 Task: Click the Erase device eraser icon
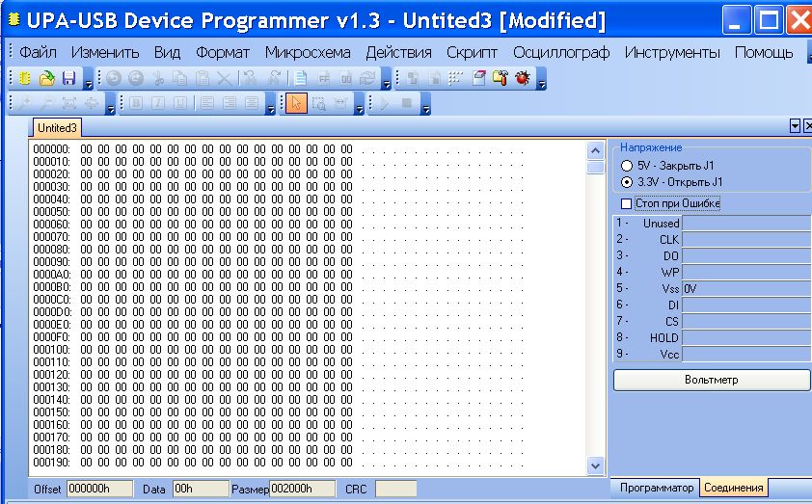[478, 78]
